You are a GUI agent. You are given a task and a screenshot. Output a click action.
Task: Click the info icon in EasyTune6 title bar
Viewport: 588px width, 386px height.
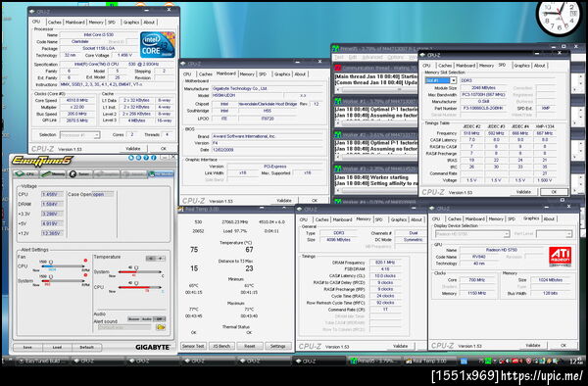coord(154,158)
